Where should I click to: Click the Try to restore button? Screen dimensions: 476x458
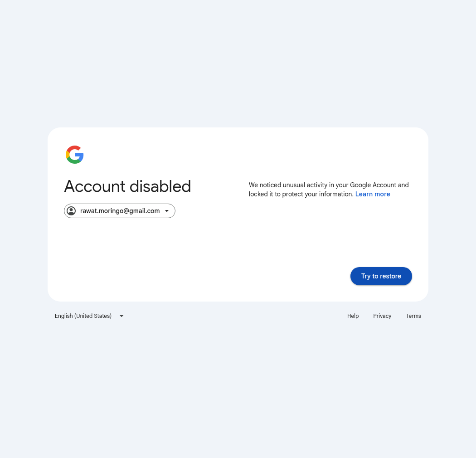pyautogui.click(x=381, y=276)
